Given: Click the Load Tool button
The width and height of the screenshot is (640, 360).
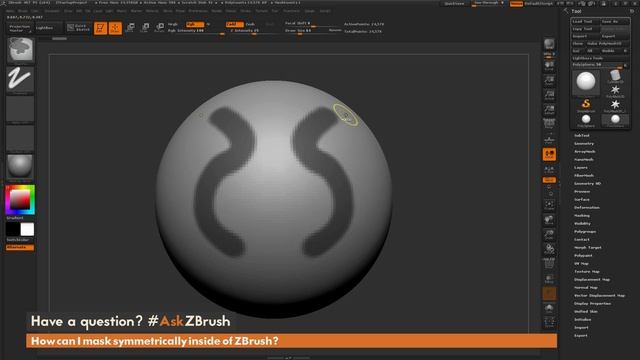Looking at the screenshot, I should pos(585,21).
